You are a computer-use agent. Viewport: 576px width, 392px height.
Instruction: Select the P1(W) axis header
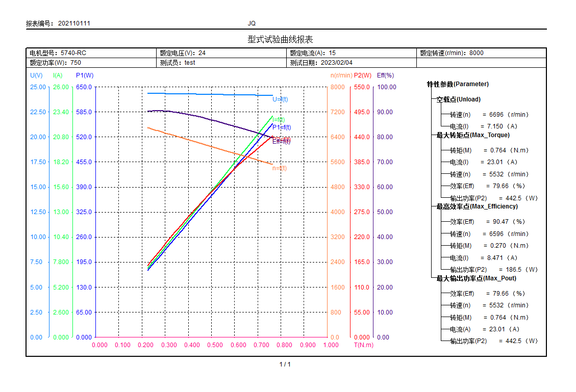pyautogui.click(x=84, y=75)
